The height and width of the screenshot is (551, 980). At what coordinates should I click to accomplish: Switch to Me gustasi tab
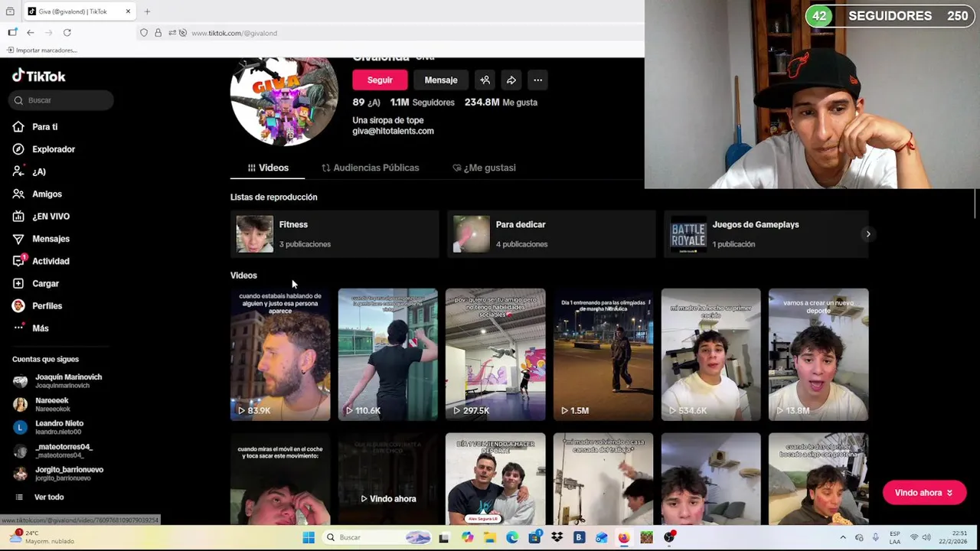(x=484, y=168)
